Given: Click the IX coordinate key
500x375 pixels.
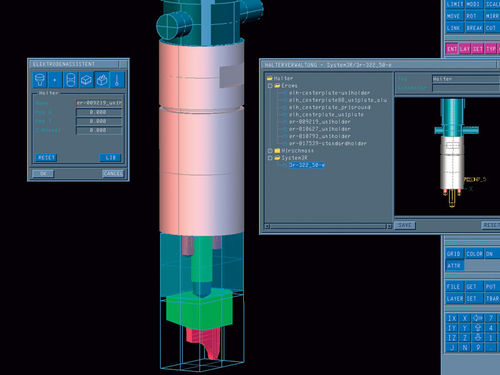Looking at the screenshot, I should pos(452,318).
